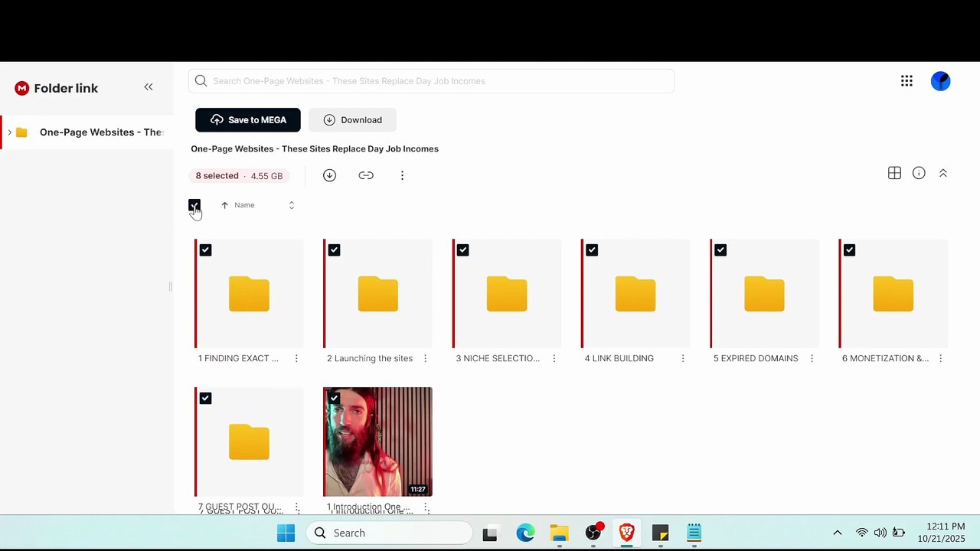Open options menu for 5 EXPIRED DOMAINS
The height and width of the screenshot is (551, 980).
click(x=812, y=358)
